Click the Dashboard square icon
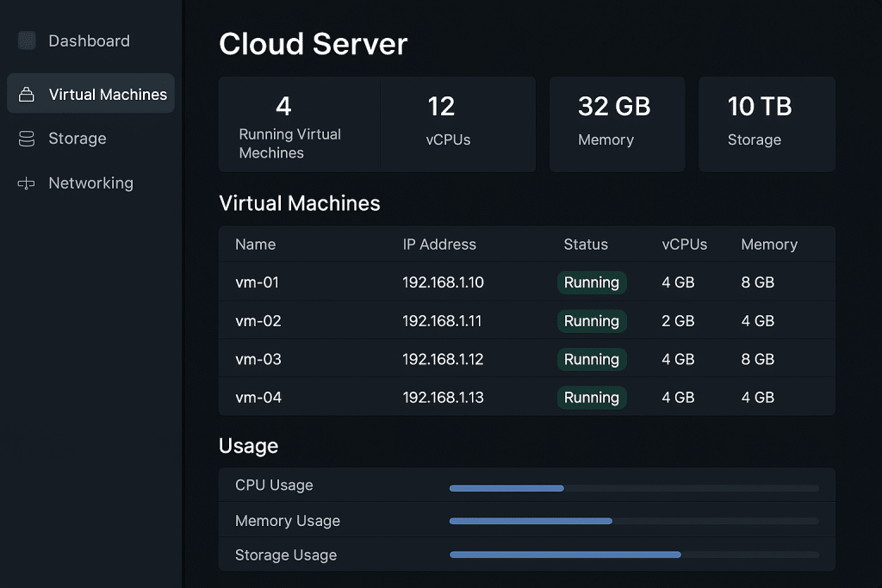 [x=27, y=40]
